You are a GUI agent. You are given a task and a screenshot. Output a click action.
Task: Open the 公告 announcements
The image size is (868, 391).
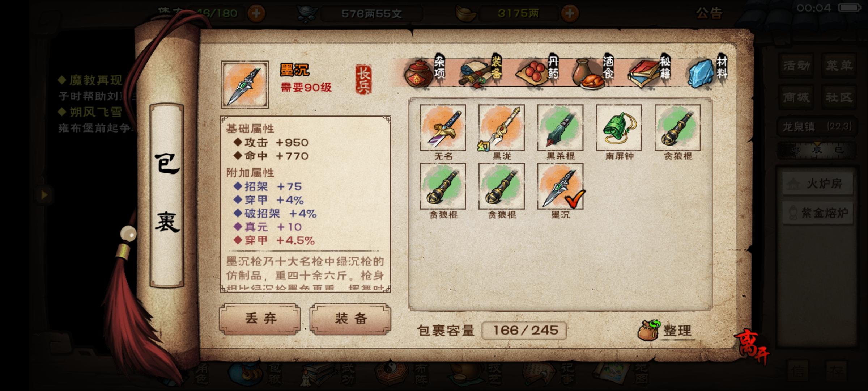pyautogui.click(x=709, y=13)
